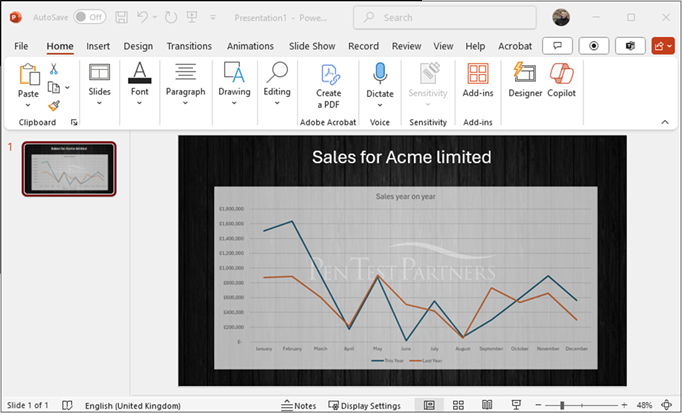
Task: Select the Home tab
Action: pyautogui.click(x=60, y=46)
